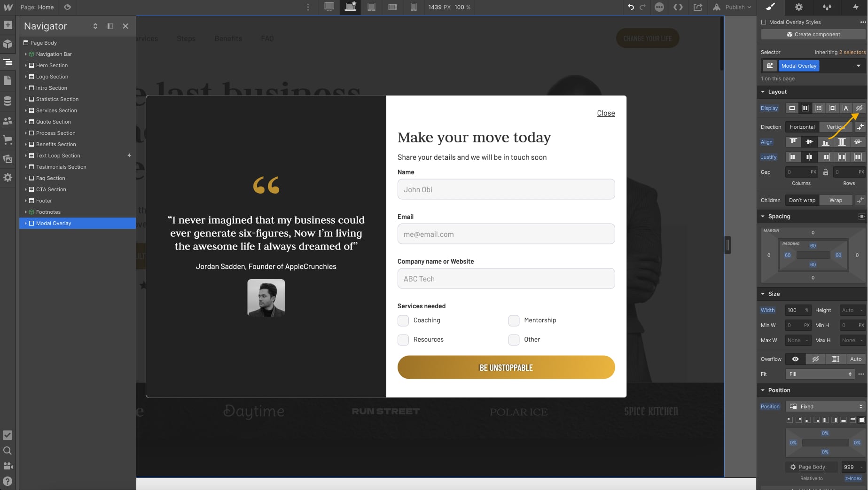Image resolution: width=868 pixels, height=492 pixels.
Task: Collapse the Layout section
Action: click(x=763, y=92)
